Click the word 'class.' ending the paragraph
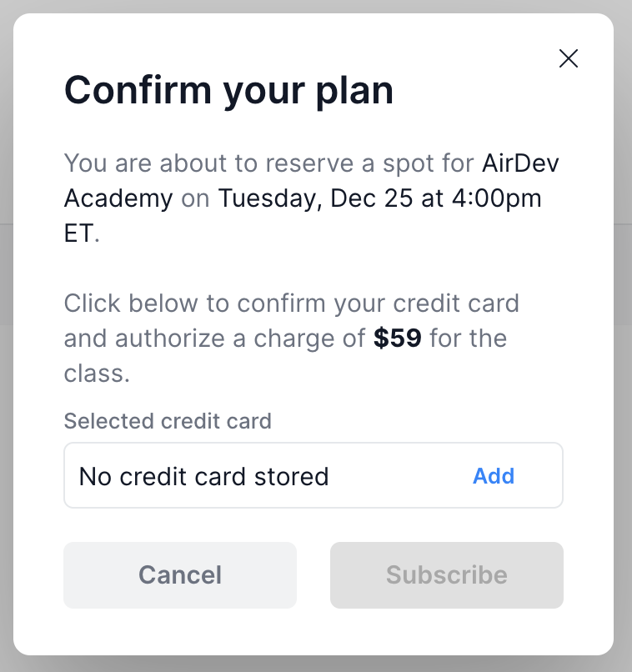 click(x=97, y=374)
